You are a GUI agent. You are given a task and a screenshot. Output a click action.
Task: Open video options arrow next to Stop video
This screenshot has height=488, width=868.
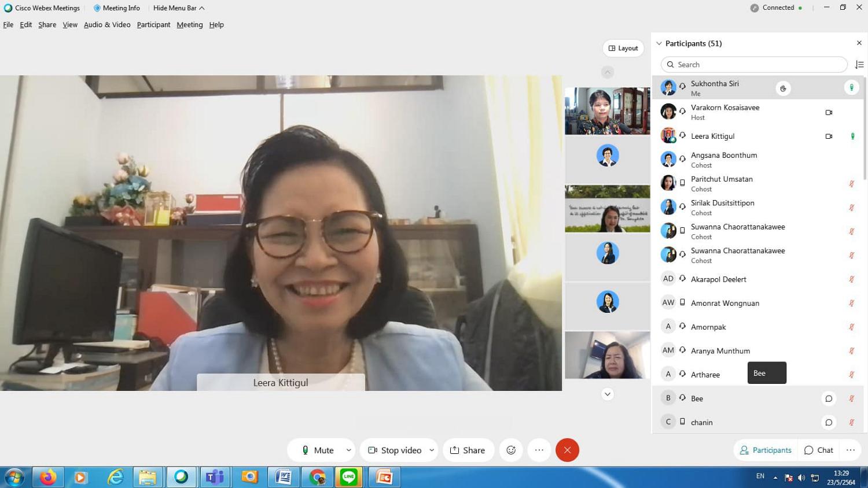pos(432,450)
